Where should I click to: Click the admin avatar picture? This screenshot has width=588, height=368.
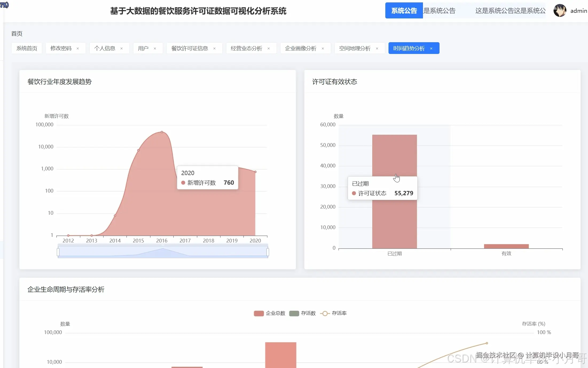coord(560,11)
